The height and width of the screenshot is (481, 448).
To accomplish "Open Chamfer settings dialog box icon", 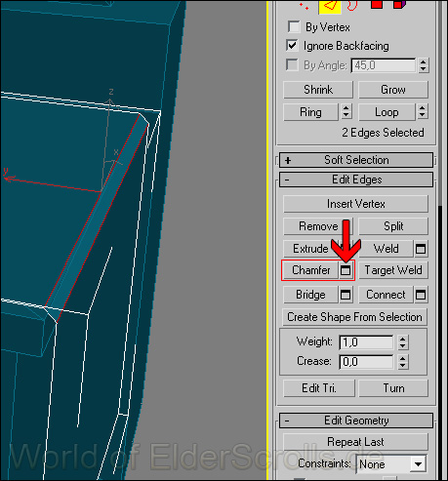I will pos(346,270).
